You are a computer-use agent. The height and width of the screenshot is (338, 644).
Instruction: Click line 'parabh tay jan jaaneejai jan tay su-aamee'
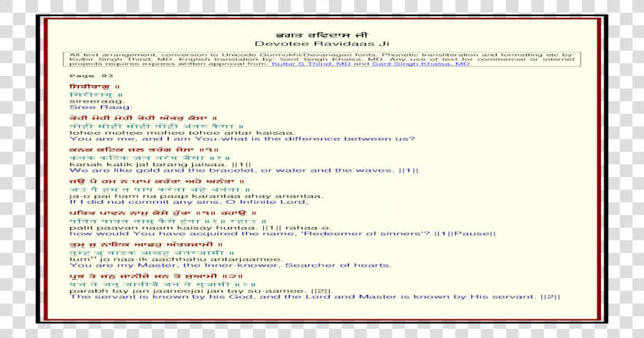[x=189, y=290]
